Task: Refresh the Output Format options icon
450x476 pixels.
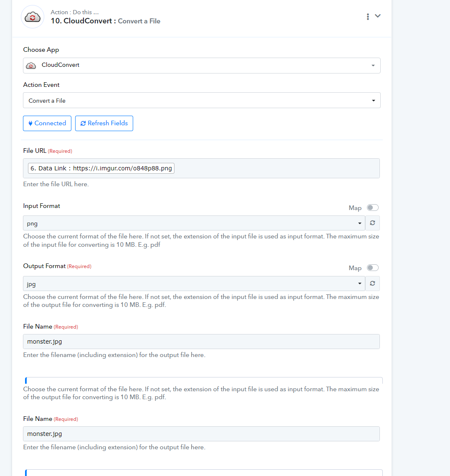Action: pyautogui.click(x=373, y=284)
